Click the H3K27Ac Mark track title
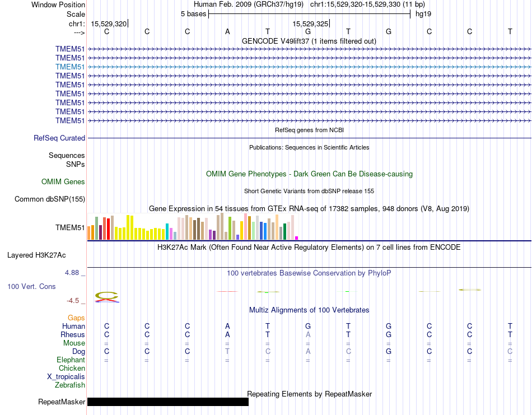The image size is (532, 415). tap(309, 247)
